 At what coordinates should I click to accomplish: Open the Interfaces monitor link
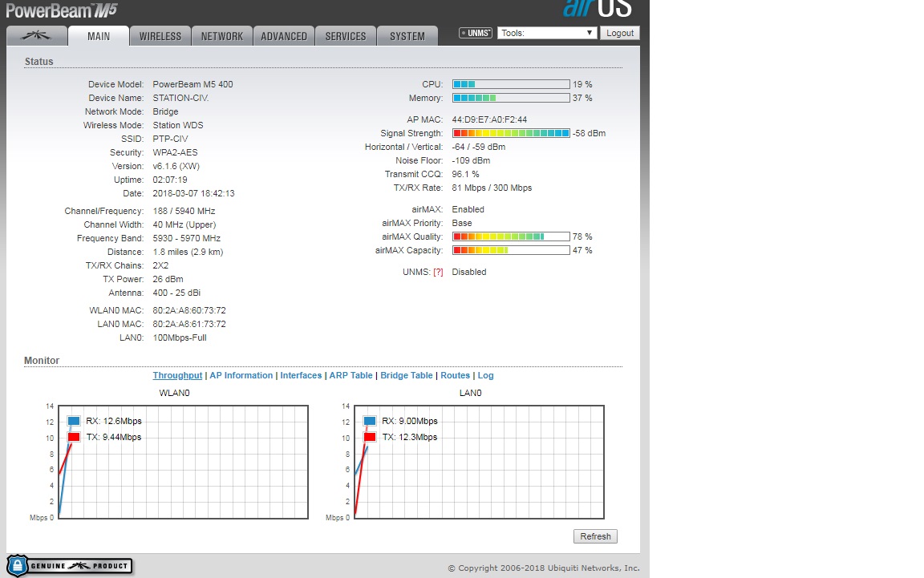(x=301, y=375)
